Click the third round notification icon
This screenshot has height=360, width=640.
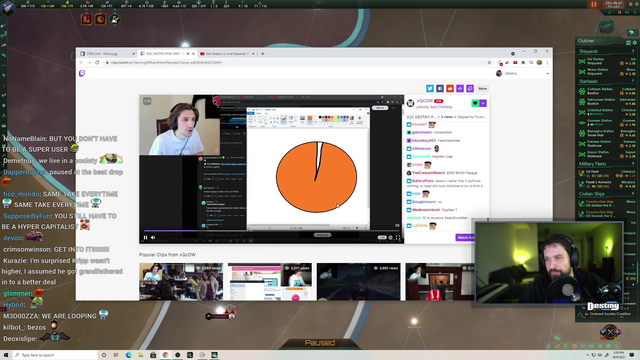[x=115, y=19]
